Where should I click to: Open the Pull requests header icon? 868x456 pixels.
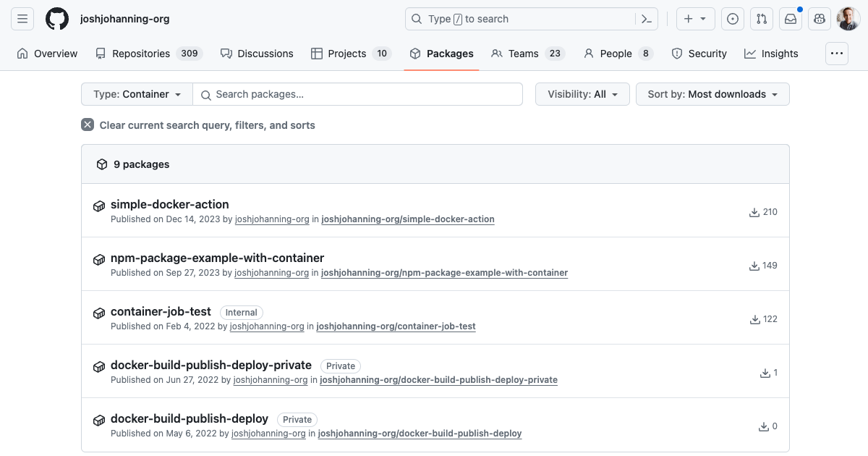[x=762, y=19]
